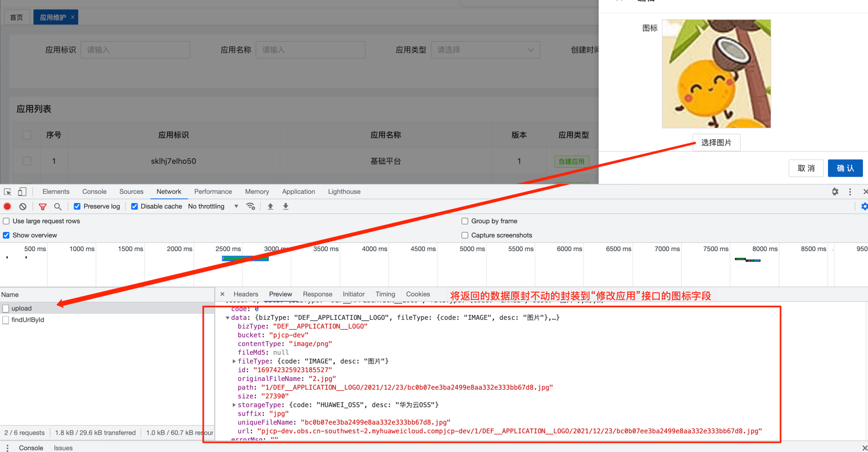Click the import HAR upload arrow

coord(270,207)
